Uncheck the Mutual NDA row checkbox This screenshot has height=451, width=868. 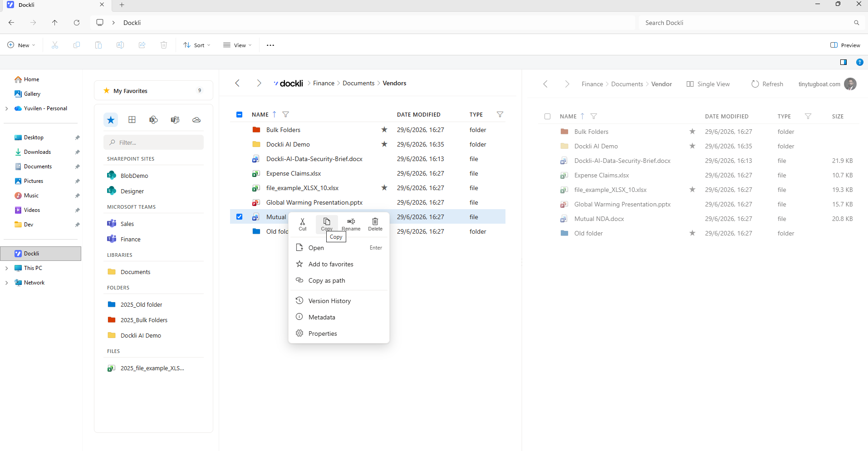(240, 217)
